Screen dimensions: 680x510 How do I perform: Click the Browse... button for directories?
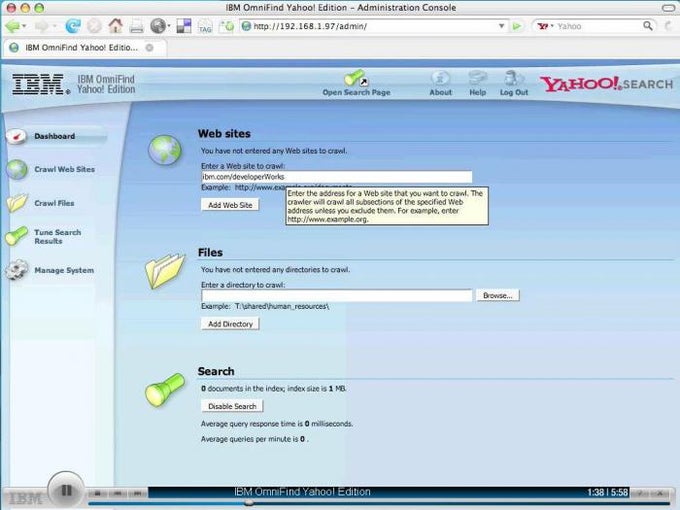[x=497, y=295]
